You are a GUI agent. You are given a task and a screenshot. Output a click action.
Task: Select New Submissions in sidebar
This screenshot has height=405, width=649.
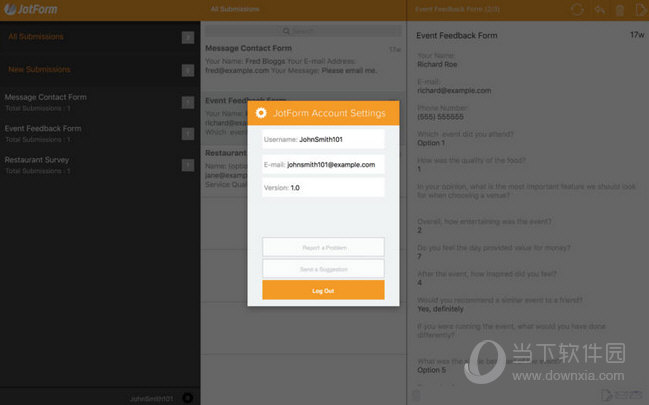[39, 69]
